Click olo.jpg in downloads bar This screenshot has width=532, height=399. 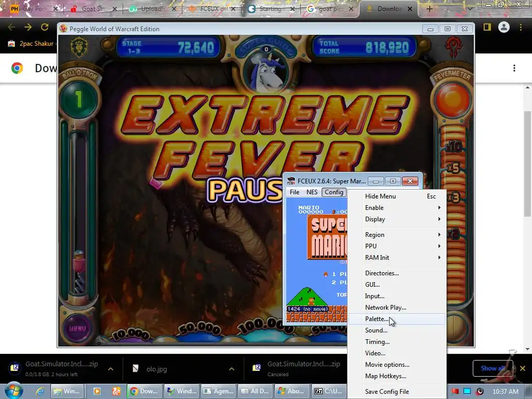click(x=156, y=369)
